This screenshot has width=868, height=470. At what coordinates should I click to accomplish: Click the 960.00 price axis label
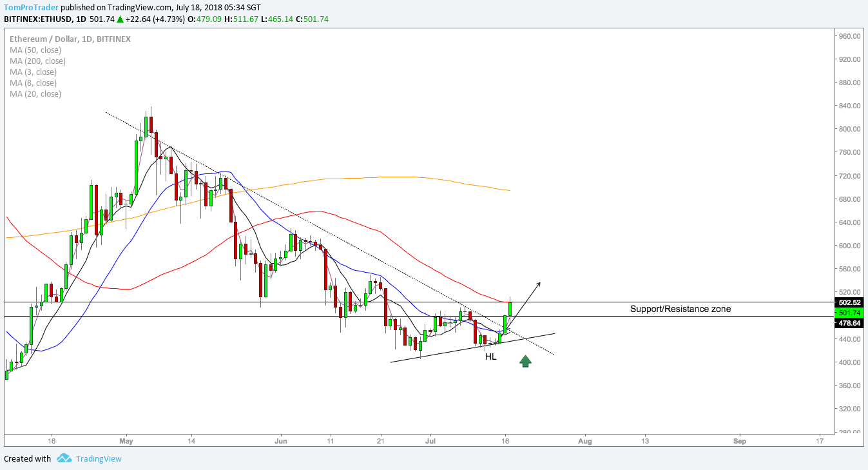pyautogui.click(x=851, y=36)
